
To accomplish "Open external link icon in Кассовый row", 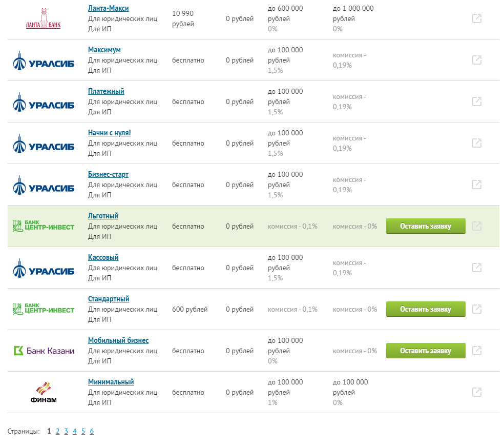I will tap(477, 267).
